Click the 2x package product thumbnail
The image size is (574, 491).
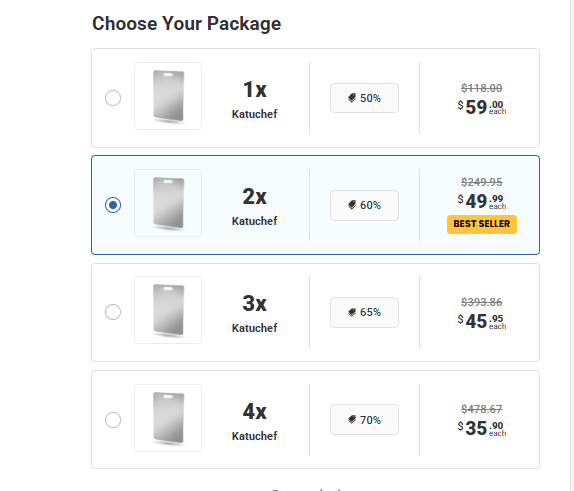(168, 203)
